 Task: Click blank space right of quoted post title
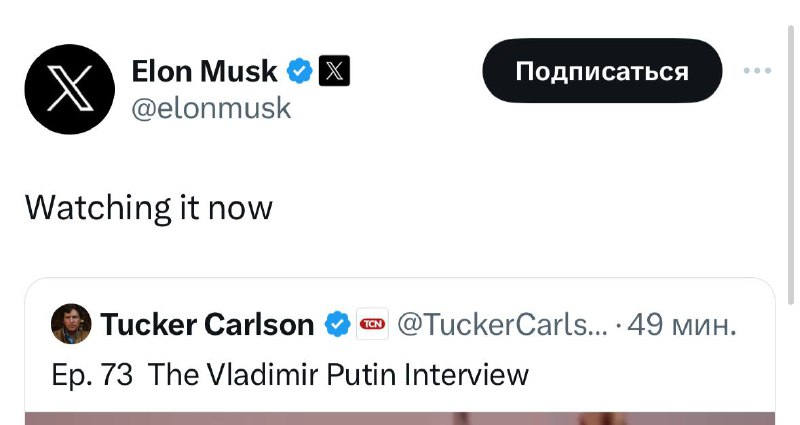(650, 374)
